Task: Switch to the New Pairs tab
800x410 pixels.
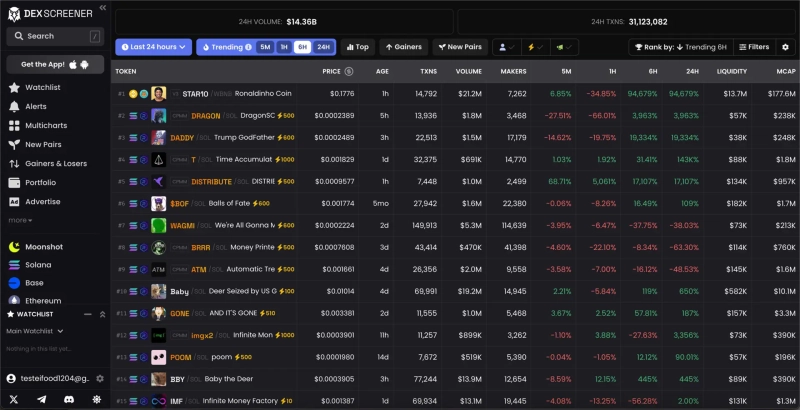Action: click(460, 47)
